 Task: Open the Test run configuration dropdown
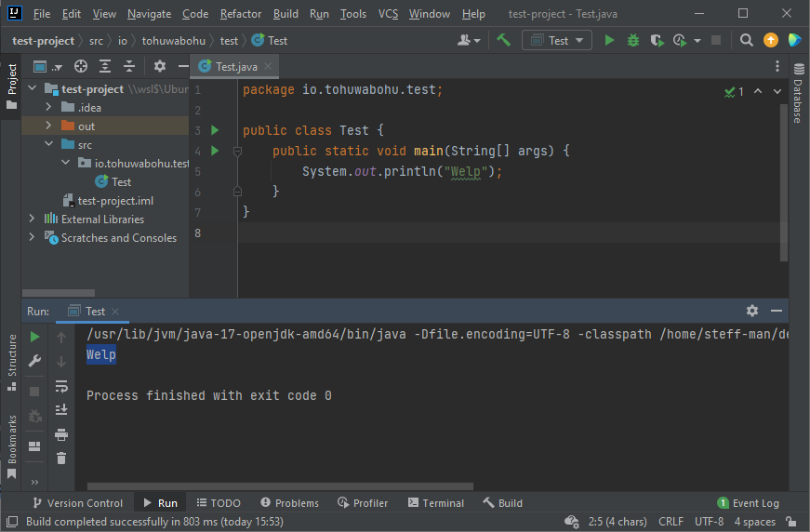(x=557, y=40)
